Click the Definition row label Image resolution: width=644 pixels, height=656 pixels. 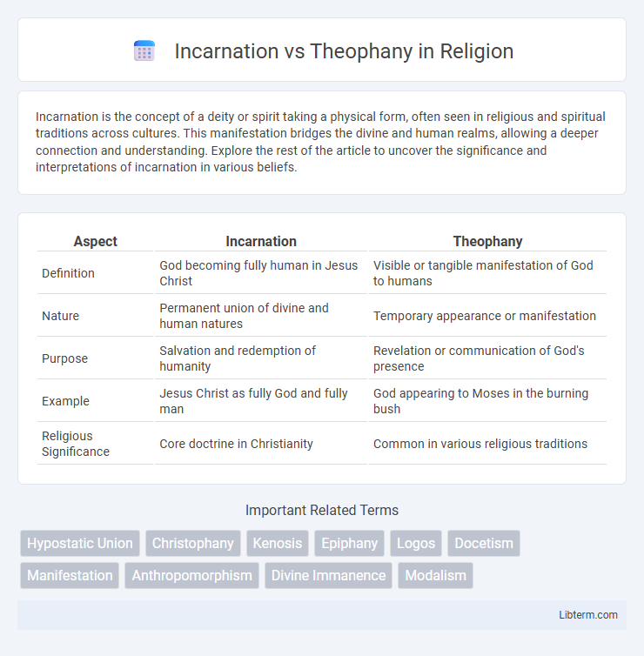[68, 273]
